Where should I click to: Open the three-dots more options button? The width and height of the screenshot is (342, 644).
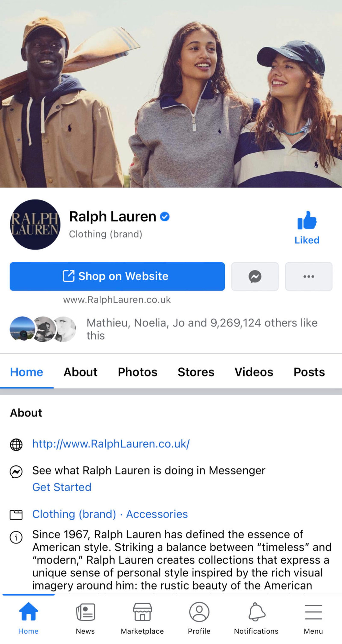click(308, 276)
